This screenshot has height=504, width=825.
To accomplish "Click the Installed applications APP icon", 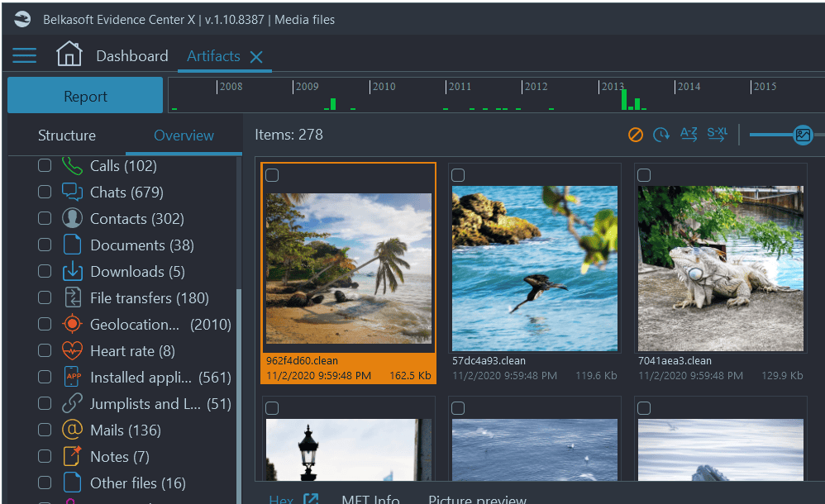I will [73, 377].
